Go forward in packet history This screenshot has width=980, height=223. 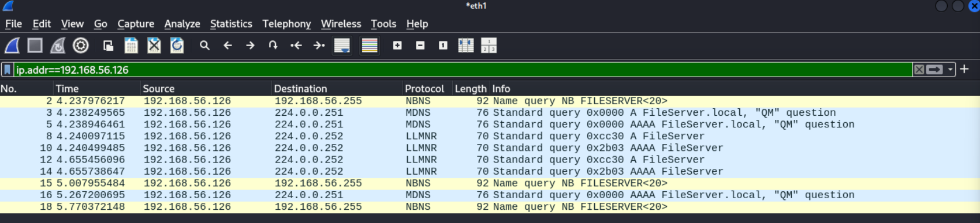click(250, 46)
